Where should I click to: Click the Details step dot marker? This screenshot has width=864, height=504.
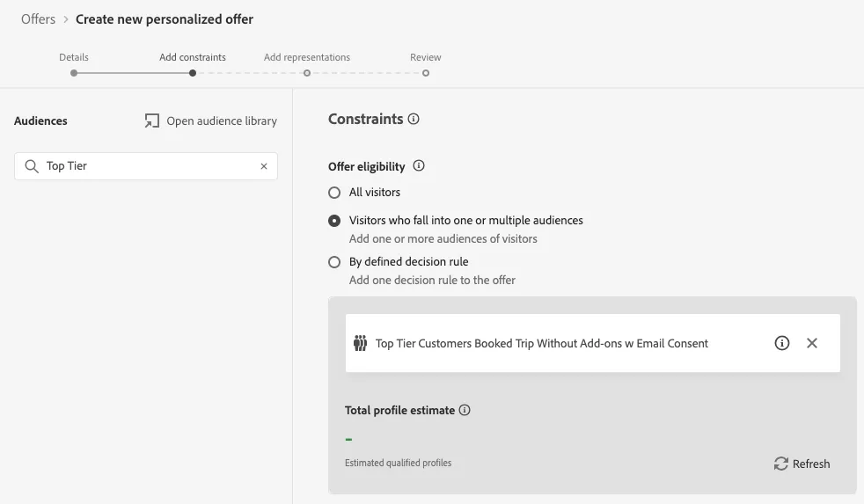[x=74, y=73]
